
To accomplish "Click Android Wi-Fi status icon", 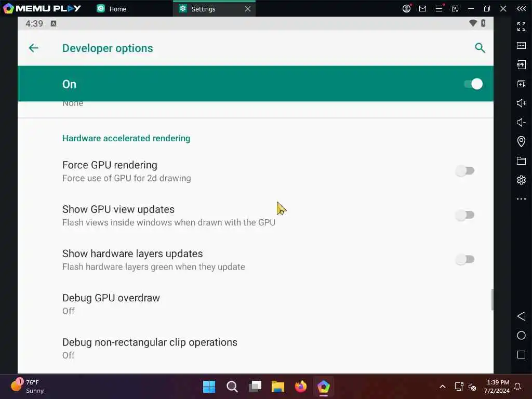I will pos(473,23).
